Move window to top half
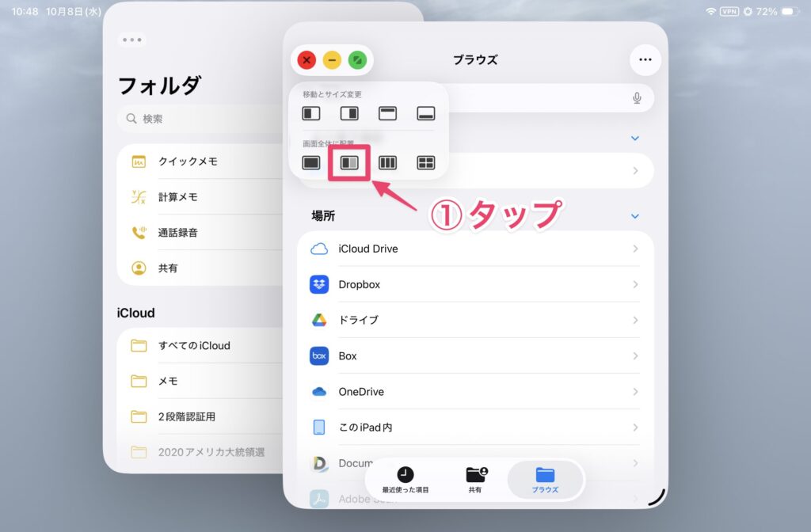The width and height of the screenshot is (811, 532). (387, 113)
